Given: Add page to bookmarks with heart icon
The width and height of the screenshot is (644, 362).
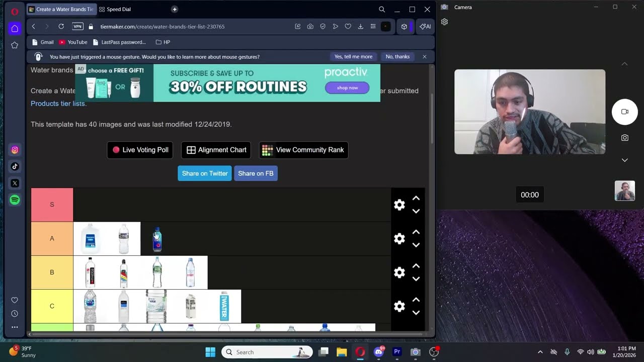Looking at the screenshot, I should point(348,27).
